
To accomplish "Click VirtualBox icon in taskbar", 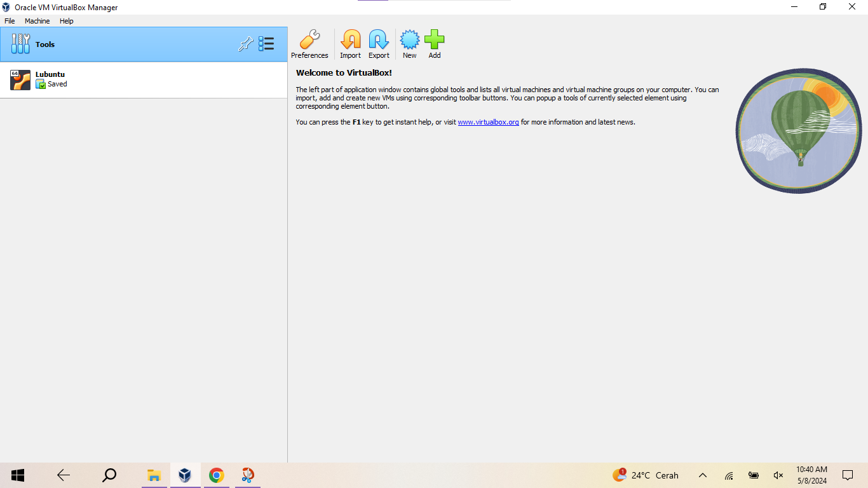I will pyautogui.click(x=185, y=475).
